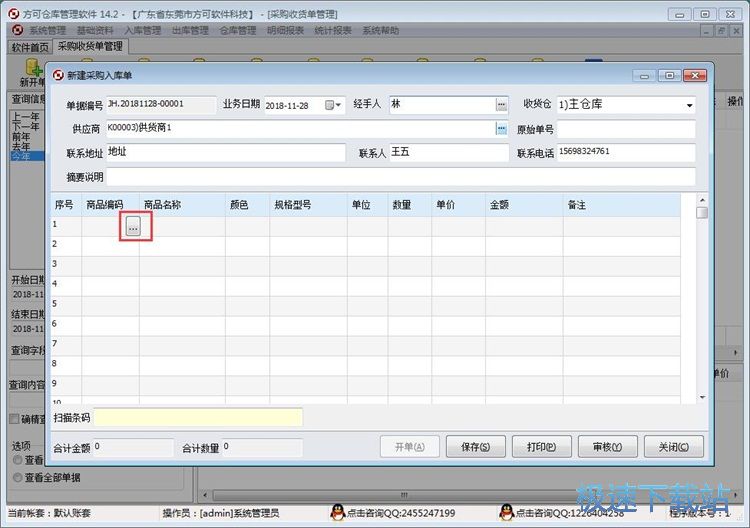
Task: Open the 仓库管理 menu
Action: point(238,31)
